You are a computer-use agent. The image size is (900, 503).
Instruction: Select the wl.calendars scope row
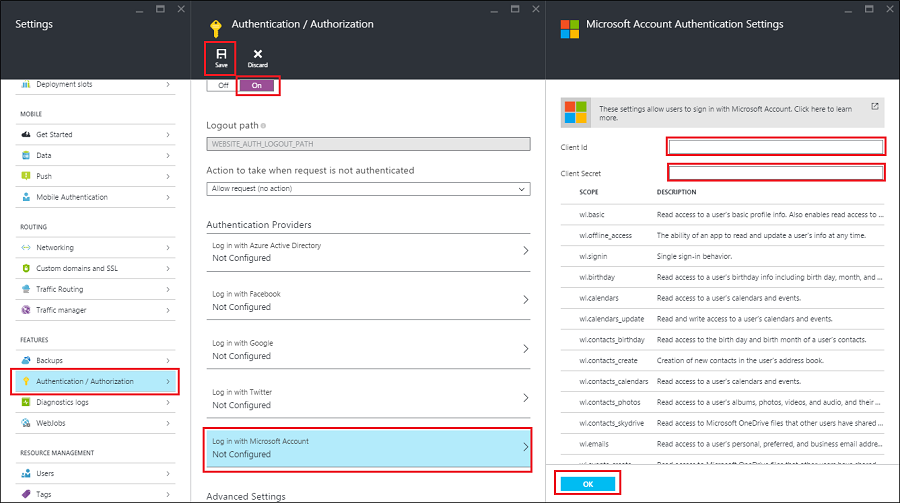(722, 298)
